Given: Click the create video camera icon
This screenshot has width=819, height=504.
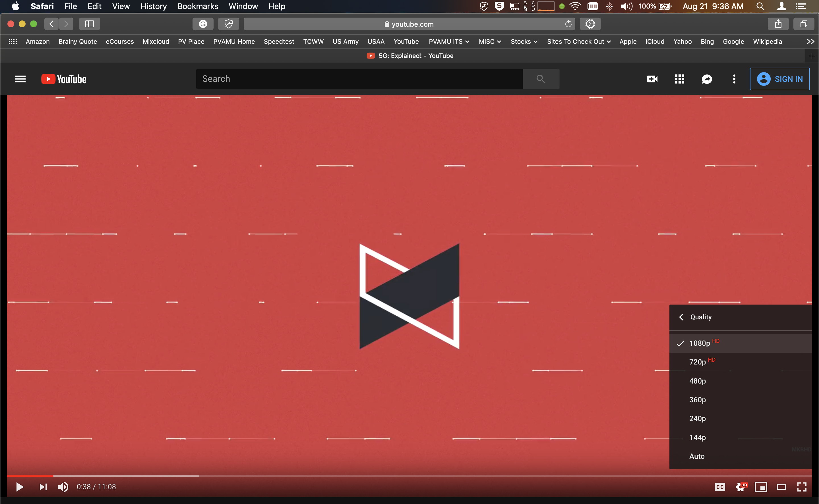Looking at the screenshot, I should 652,79.
